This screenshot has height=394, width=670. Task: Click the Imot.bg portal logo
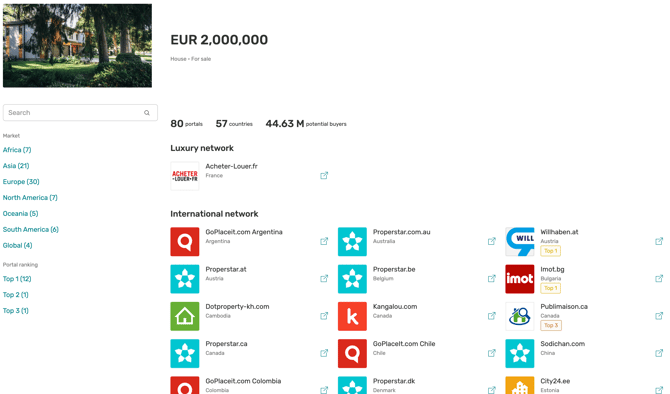pos(520,279)
